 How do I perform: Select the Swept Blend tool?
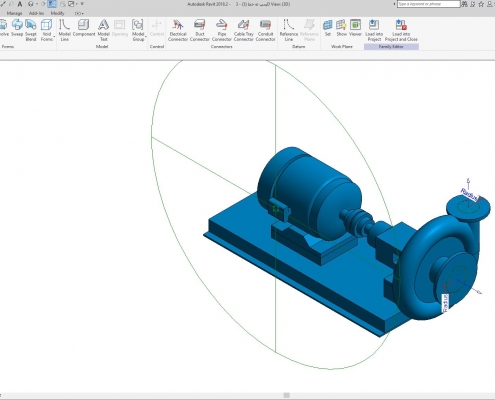(x=31, y=30)
